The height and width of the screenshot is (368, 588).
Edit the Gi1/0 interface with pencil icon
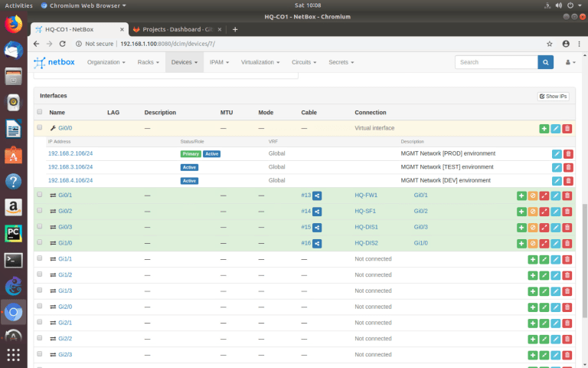coord(555,243)
